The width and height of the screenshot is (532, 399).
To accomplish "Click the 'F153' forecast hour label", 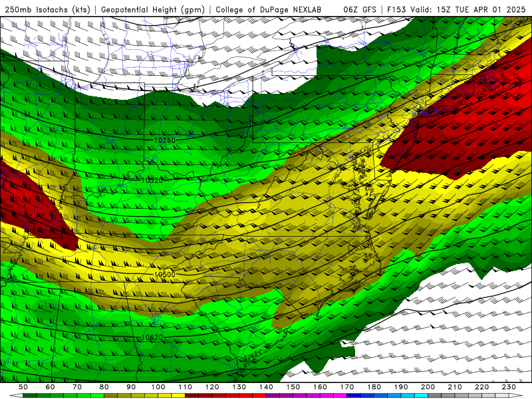I will coord(397,9).
